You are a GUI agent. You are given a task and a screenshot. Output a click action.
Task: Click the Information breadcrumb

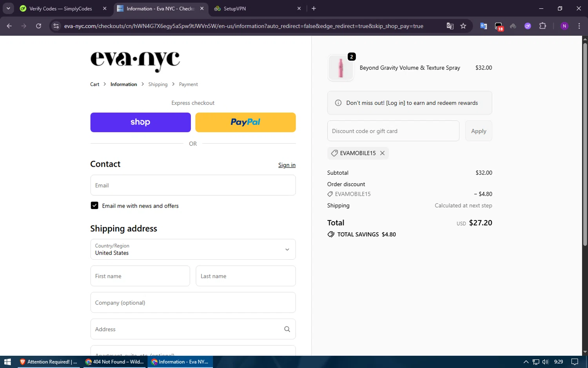pos(123,84)
